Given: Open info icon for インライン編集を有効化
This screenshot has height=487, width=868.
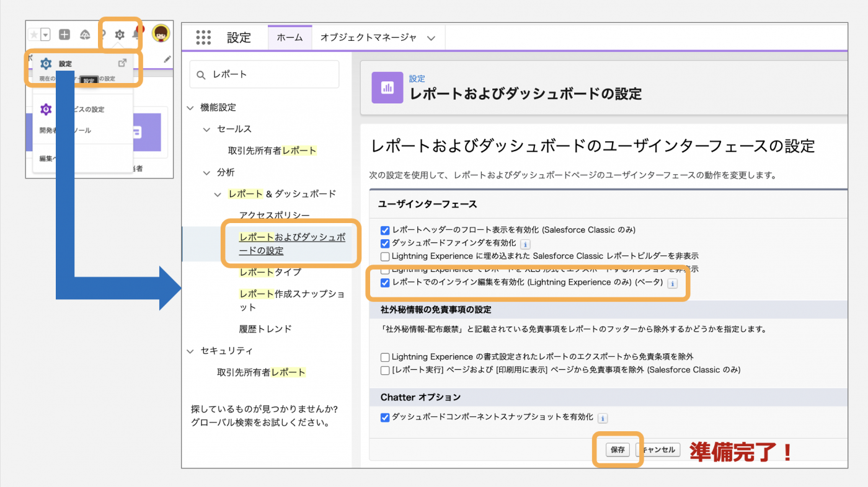Looking at the screenshot, I should (673, 283).
